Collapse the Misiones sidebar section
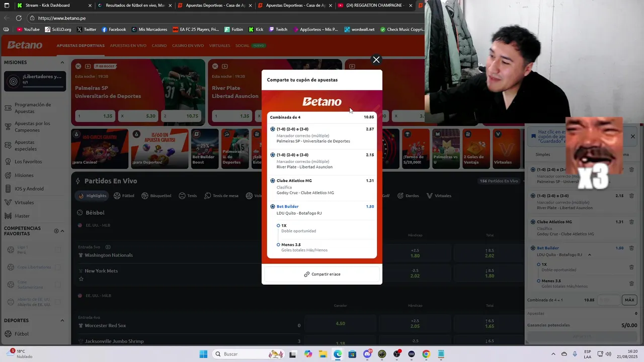The height and width of the screenshot is (362, 644). tap(62, 62)
